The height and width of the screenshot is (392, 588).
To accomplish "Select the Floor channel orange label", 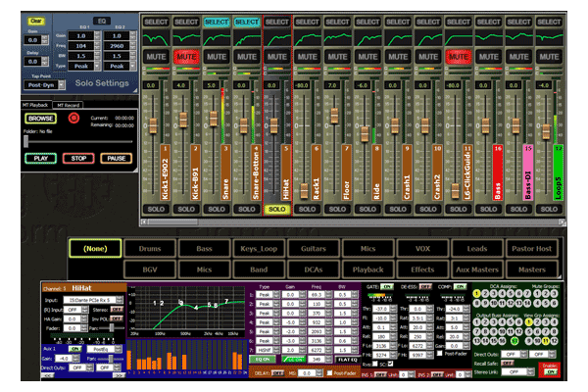I will point(347,172).
